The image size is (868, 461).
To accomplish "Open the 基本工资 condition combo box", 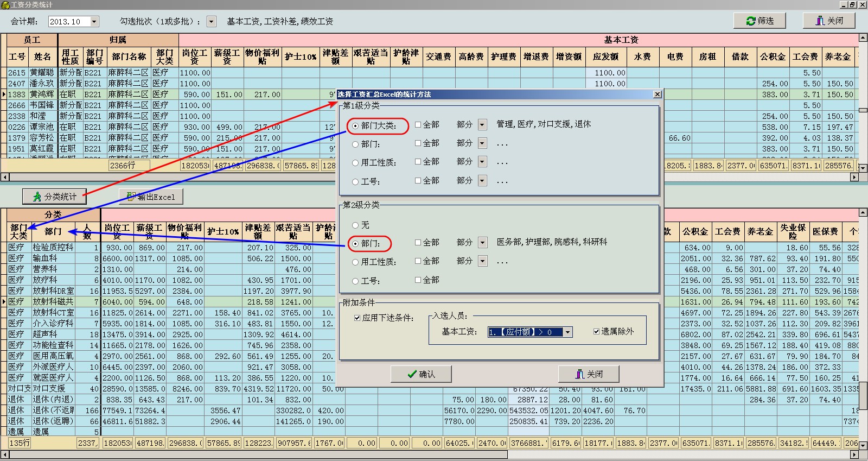I will pyautogui.click(x=567, y=332).
